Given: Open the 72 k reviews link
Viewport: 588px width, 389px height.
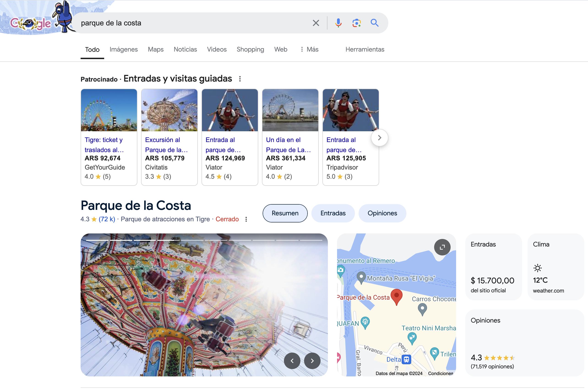Looking at the screenshot, I should click(x=107, y=219).
